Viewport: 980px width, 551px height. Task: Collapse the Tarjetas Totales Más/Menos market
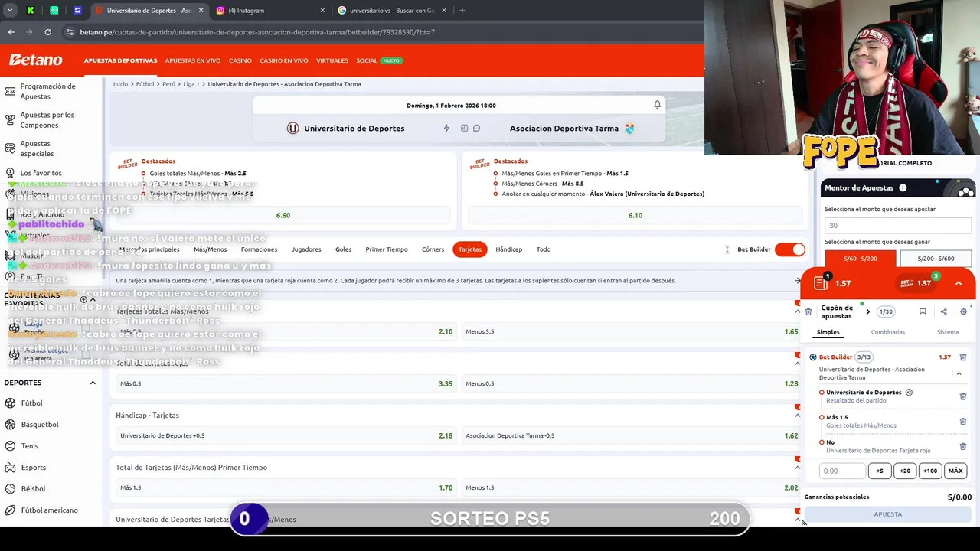pyautogui.click(x=797, y=311)
